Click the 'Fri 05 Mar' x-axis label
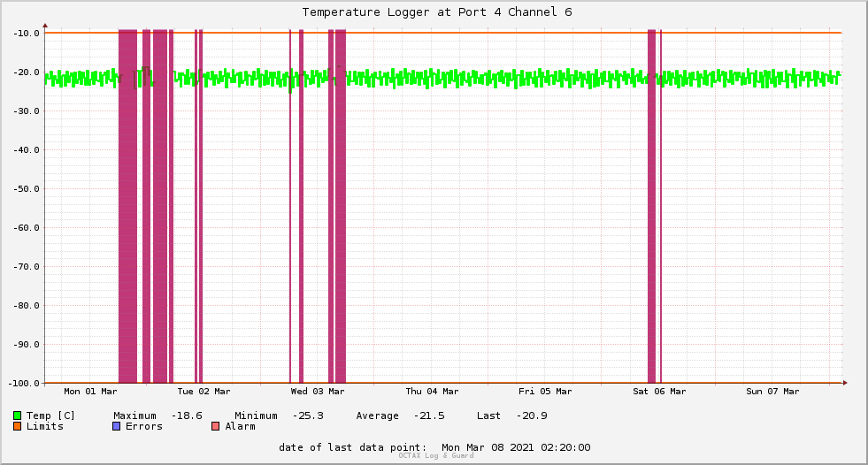The height and width of the screenshot is (465, 868). tap(545, 392)
